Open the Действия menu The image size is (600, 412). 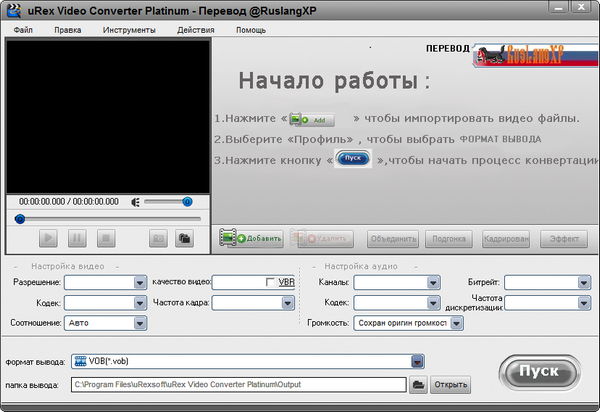(196, 30)
